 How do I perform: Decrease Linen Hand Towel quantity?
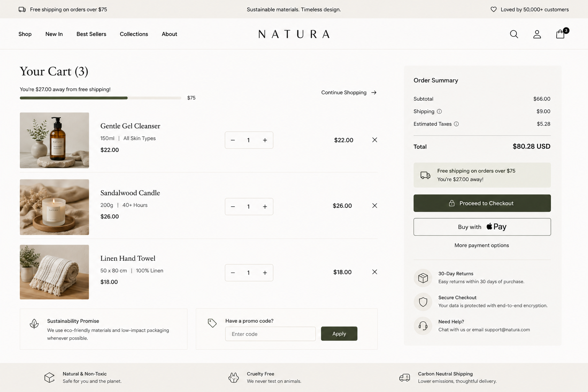[x=233, y=273]
